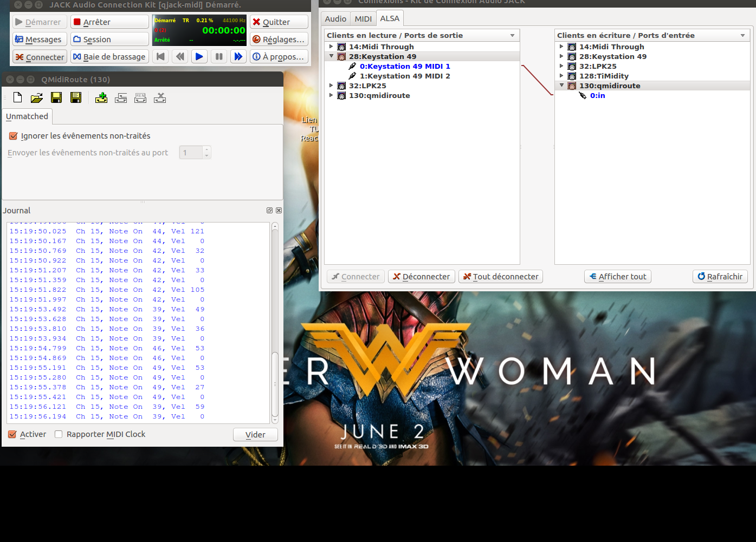Add a new map tab with green plus icon
The width and height of the screenshot is (756, 542).
click(101, 97)
